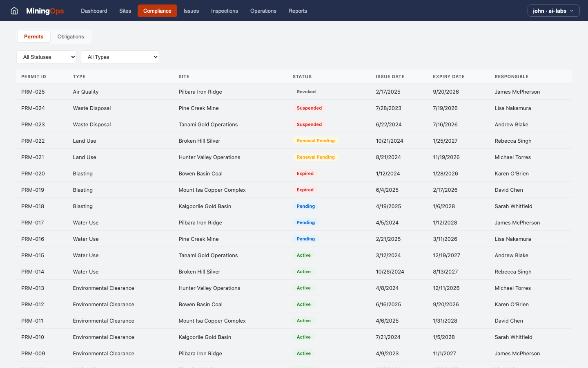Go to the Issues page
The height and width of the screenshot is (368, 588).
(191, 11)
